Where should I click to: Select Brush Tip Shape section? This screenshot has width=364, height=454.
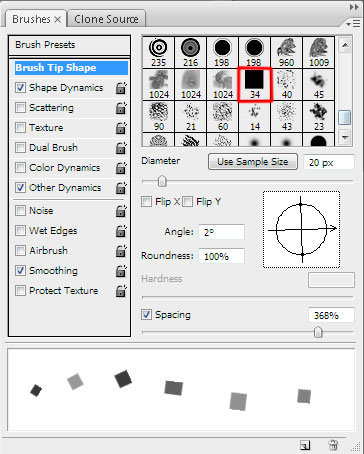(71, 68)
